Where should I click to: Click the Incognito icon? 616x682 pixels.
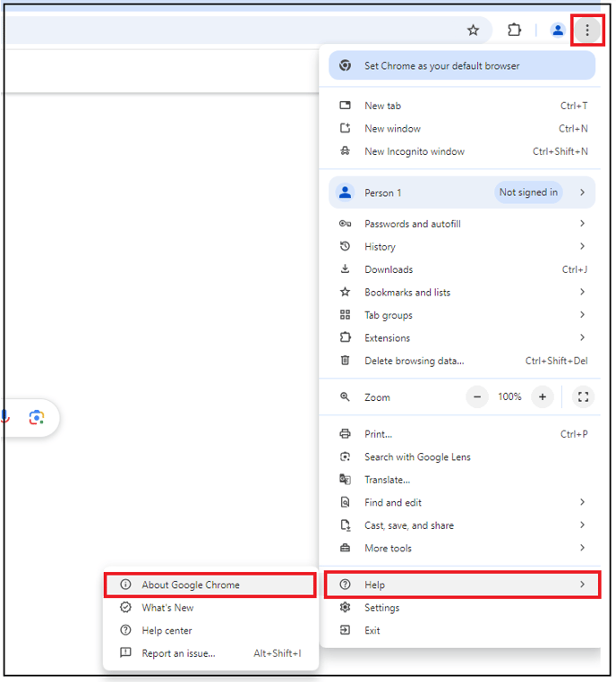click(x=345, y=151)
